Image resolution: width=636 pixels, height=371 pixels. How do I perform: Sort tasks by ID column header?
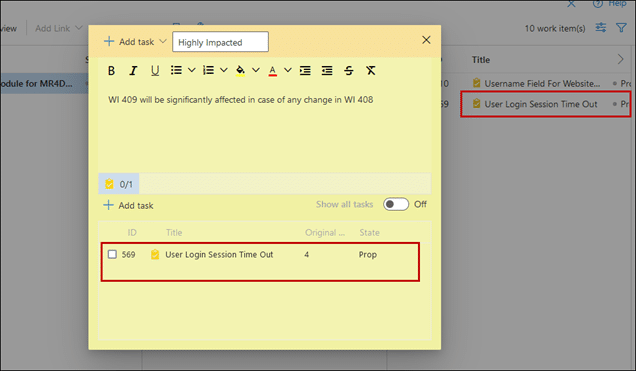[132, 233]
